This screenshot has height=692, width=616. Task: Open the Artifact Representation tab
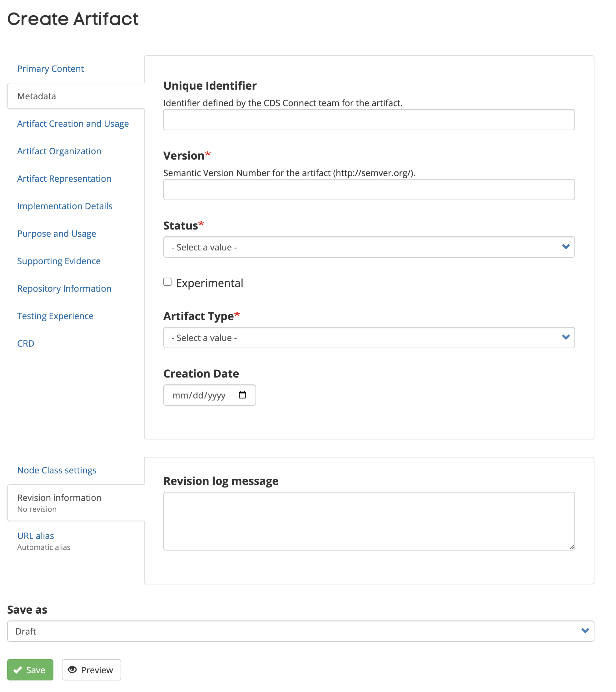click(64, 178)
